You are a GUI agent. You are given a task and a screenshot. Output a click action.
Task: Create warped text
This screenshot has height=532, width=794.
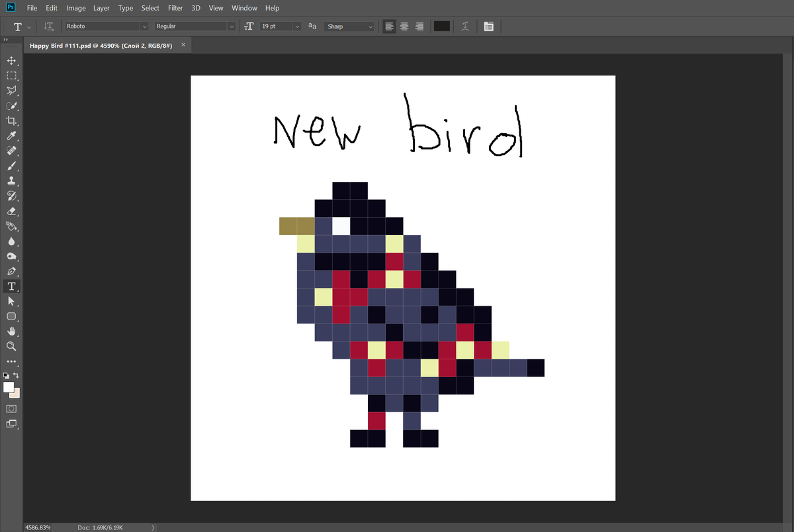click(466, 26)
